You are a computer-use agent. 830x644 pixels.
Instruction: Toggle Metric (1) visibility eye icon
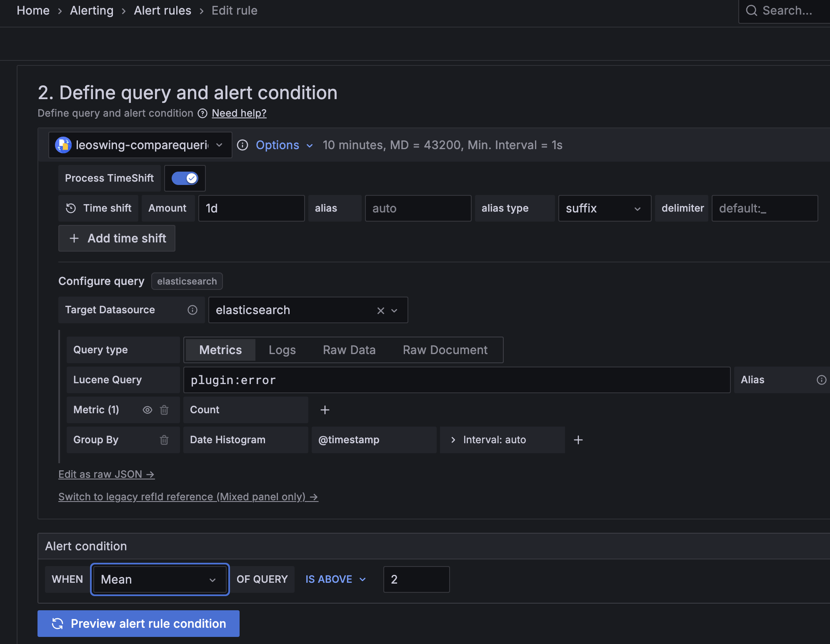click(x=147, y=410)
